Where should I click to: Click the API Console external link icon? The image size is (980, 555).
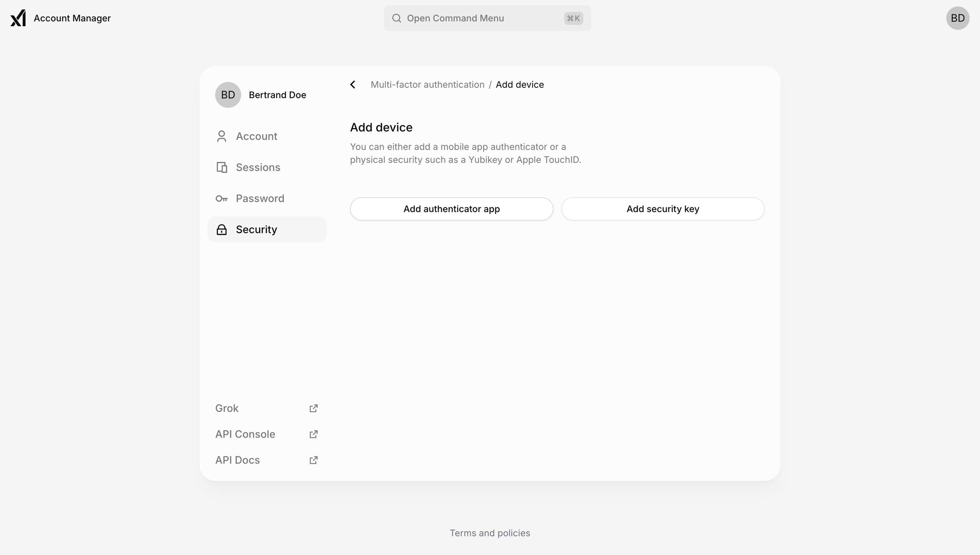point(313,434)
